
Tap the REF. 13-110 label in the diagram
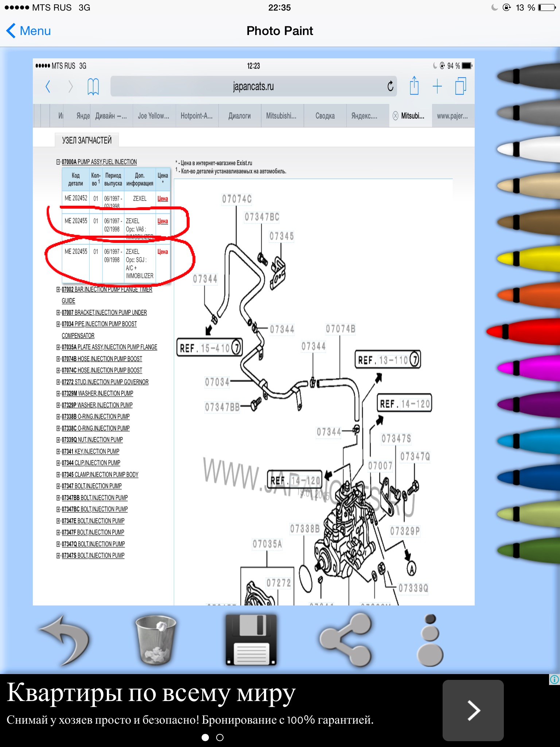point(388,360)
